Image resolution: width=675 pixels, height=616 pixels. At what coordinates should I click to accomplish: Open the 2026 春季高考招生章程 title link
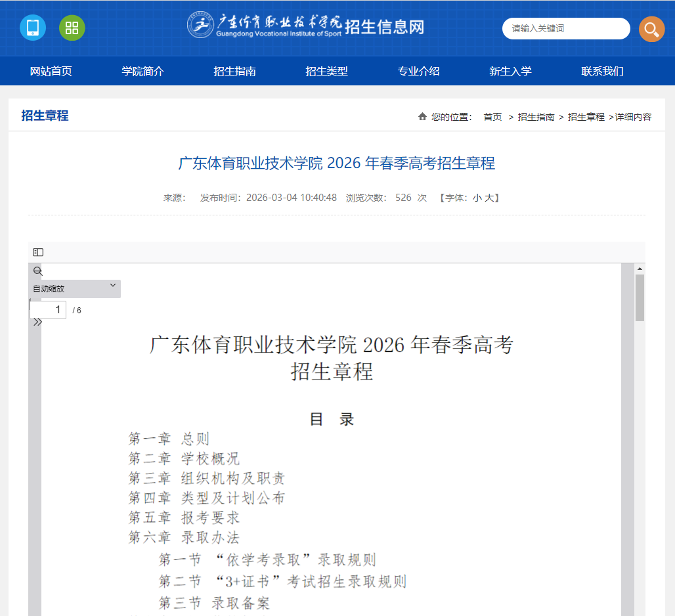(337, 163)
